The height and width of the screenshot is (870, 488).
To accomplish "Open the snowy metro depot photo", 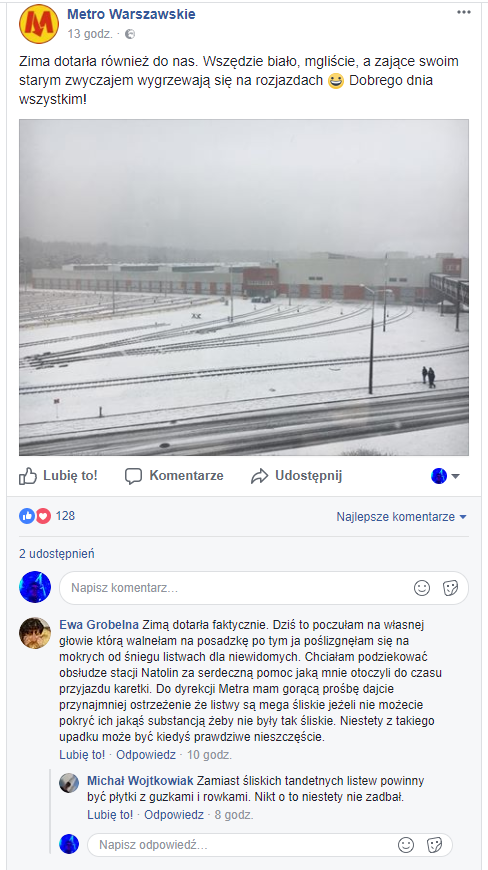I will pos(244,287).
